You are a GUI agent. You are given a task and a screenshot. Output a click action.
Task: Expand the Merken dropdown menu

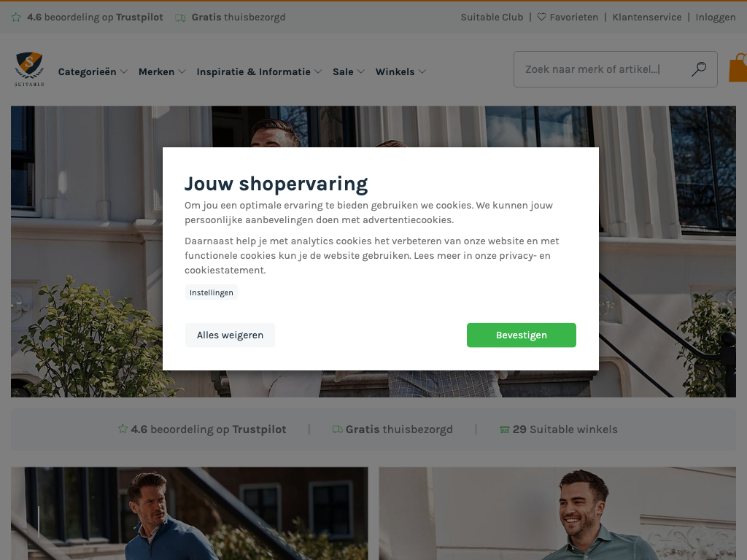(x=162, y=72)
